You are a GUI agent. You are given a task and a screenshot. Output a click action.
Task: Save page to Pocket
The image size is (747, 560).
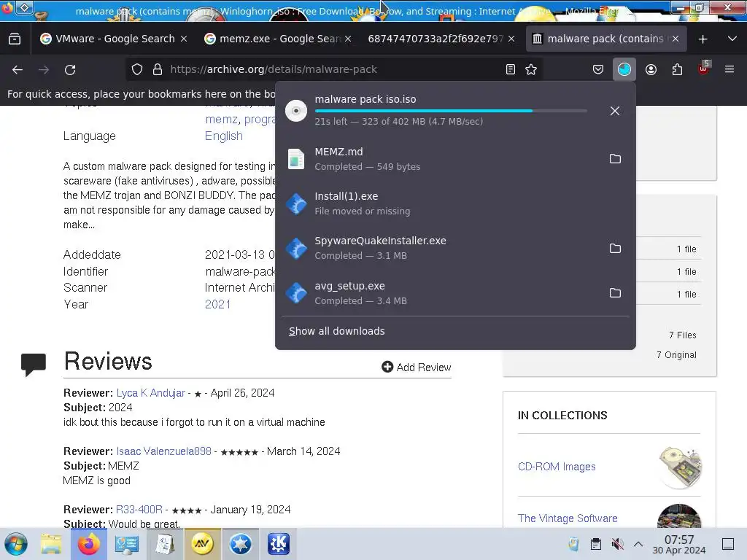click(x=598, y=69)
